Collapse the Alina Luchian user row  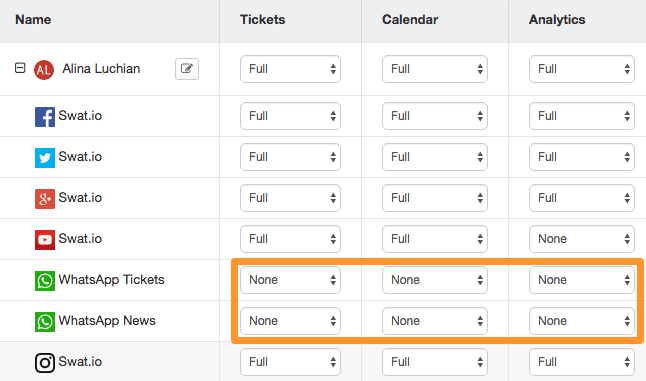tap(20, 68)
